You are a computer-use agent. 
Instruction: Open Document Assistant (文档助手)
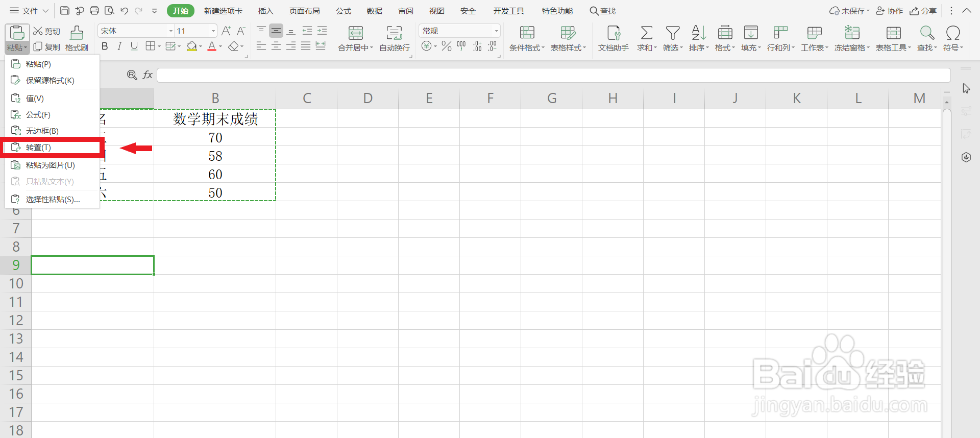[614, 38]
